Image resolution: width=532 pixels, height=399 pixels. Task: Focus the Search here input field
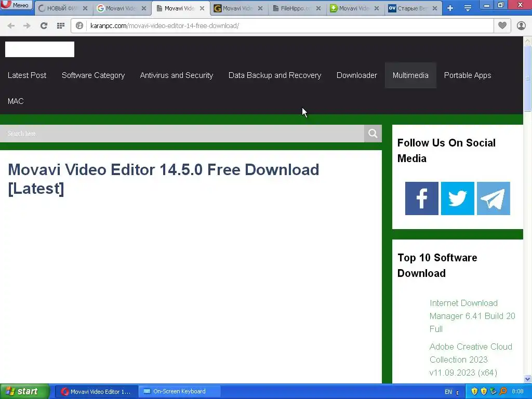[182, 134]
